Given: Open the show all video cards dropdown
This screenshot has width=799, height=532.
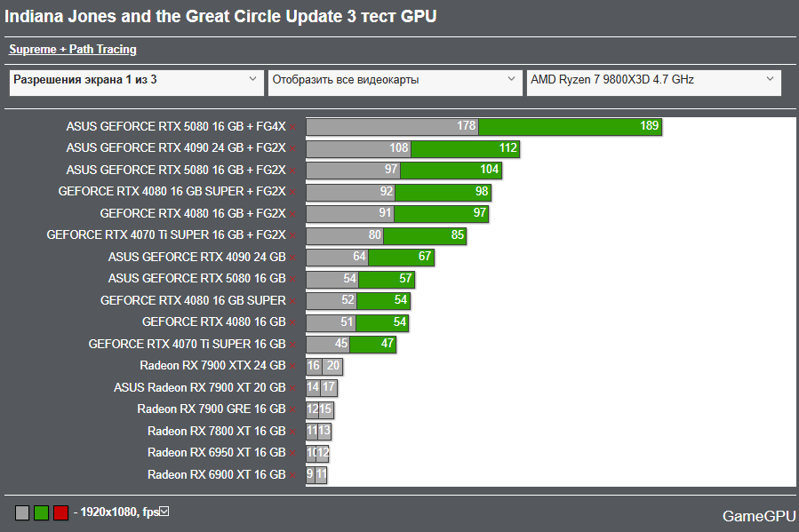Looking at the screenshot, I should [x=395, y=83].
